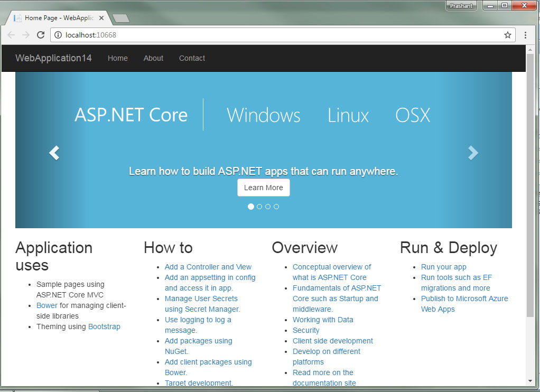Open 'Develop on different platforms' link
This screenshot has height=392, width=540.
[x=327, y=357]
